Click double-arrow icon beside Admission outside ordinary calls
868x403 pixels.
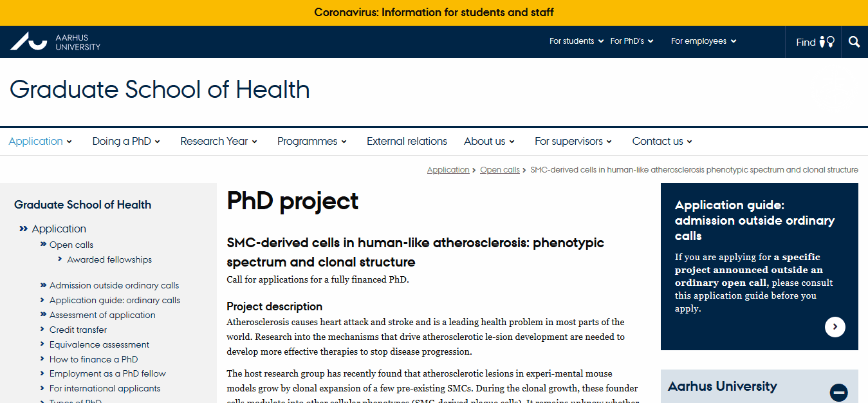click(x=44, y=285)
